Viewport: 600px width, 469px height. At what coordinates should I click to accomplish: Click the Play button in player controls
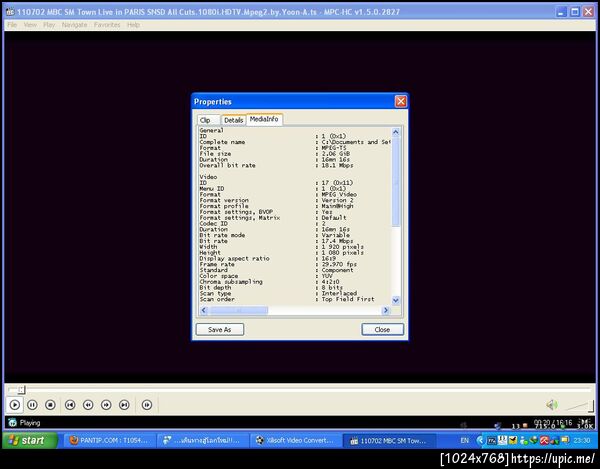(x=15, y=404)
